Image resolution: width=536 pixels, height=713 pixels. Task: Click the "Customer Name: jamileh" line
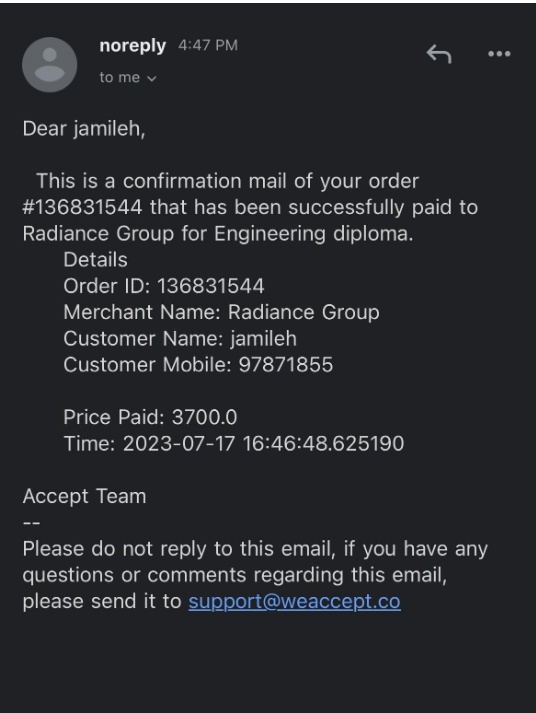click(x=180, y=339)
